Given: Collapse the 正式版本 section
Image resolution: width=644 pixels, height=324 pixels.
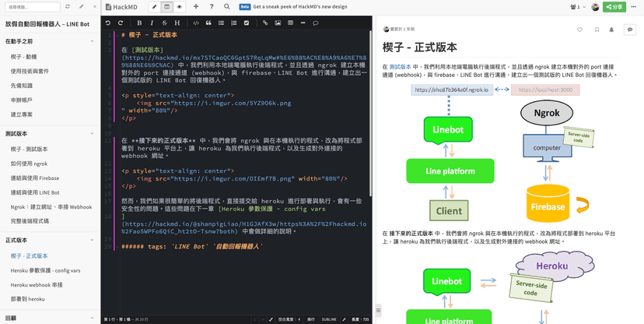Looking at the screenshot, I should pos(92,240).
